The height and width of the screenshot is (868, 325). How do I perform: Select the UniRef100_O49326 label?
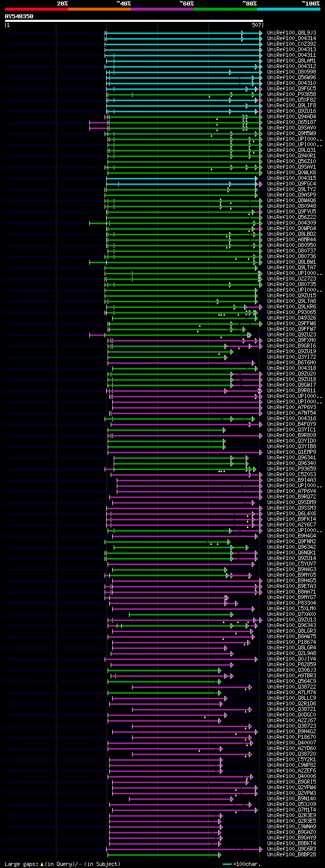click(291, 318)
